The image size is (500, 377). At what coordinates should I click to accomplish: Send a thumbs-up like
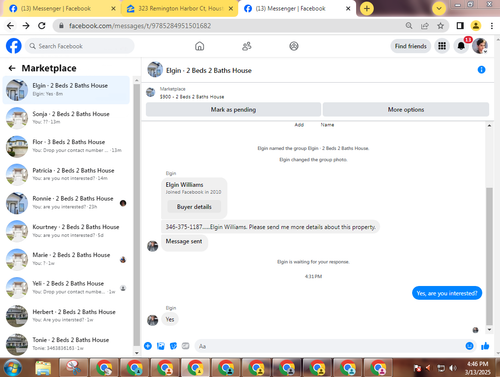pyautogui.click(x=485, y=346)
